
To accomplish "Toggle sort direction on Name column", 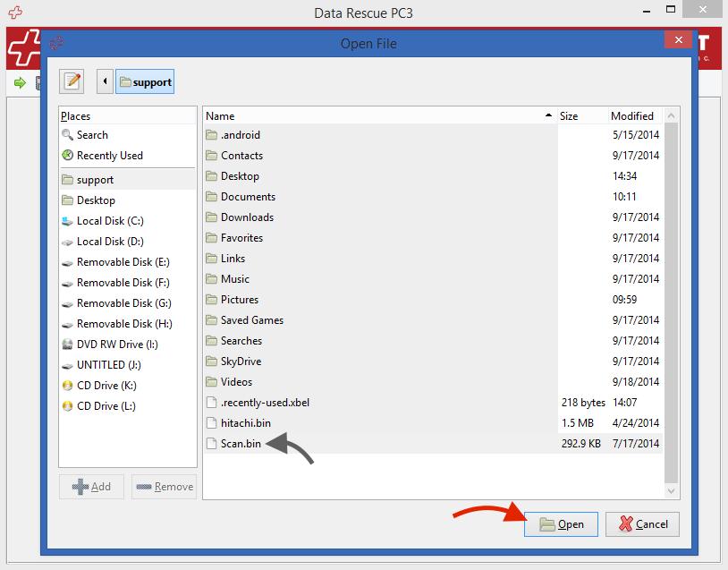I will [221, 115].
